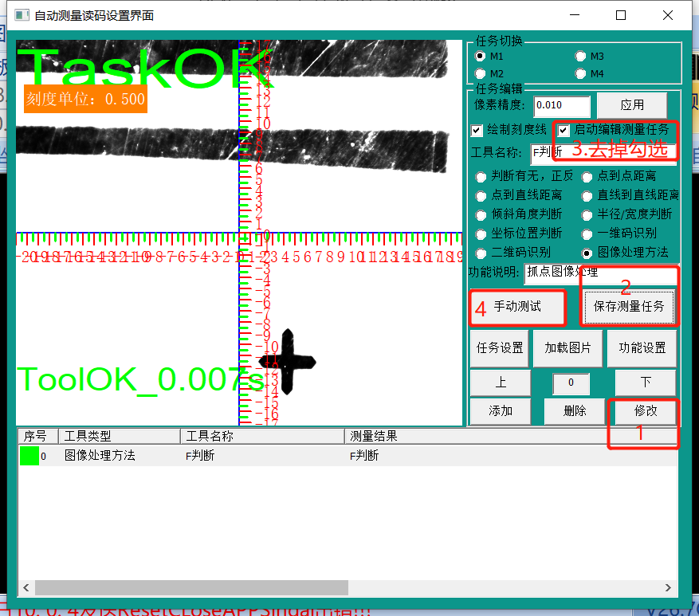
Task: Choose 点到点距离 measurement option
Action: tap(587, 176)
